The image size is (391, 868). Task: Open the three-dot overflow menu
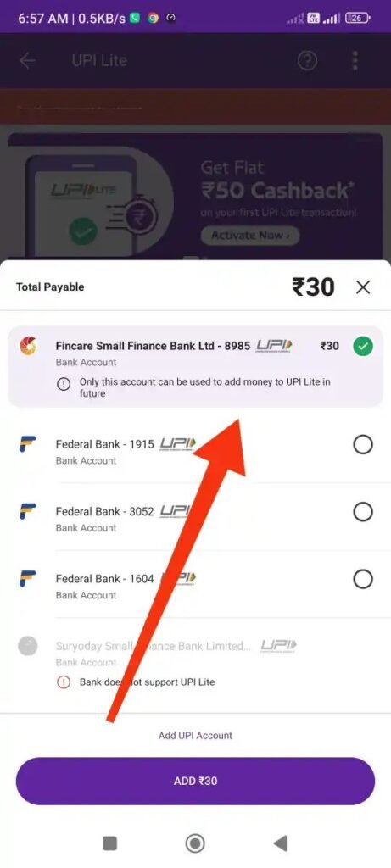(x=355, y=60)
